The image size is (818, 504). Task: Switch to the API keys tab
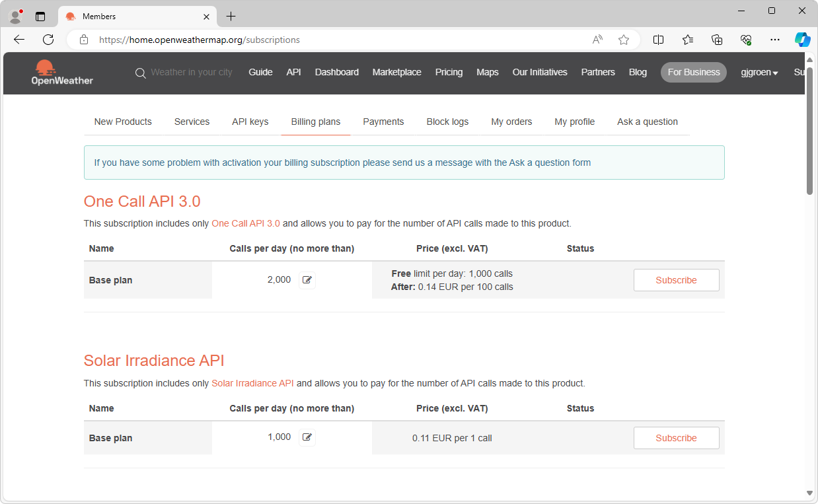coord(250,122)
